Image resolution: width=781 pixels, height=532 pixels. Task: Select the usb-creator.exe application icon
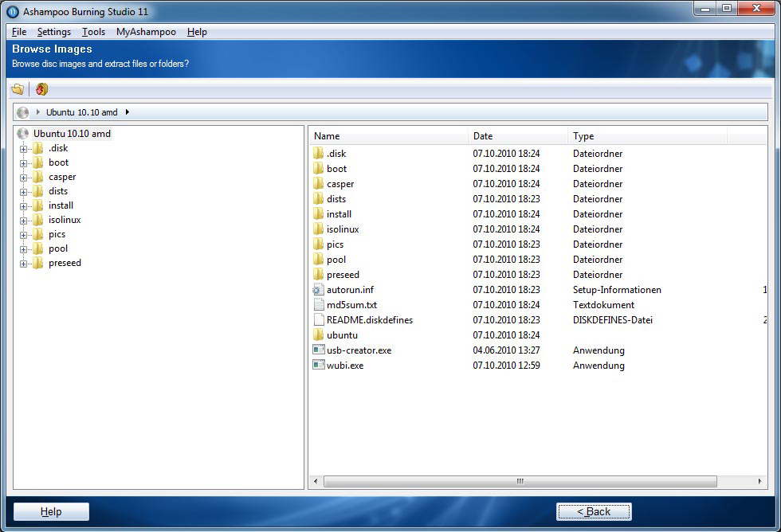click(319, 350)
